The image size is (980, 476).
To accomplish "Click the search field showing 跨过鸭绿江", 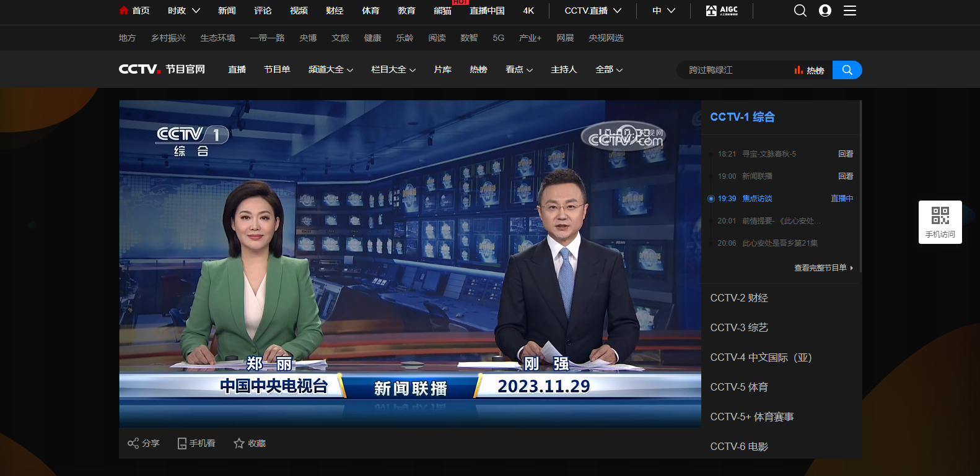I will point(734,70).
